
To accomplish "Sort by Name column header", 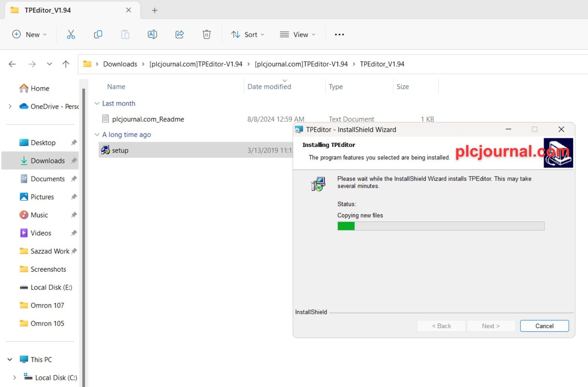I will point(116,87).
